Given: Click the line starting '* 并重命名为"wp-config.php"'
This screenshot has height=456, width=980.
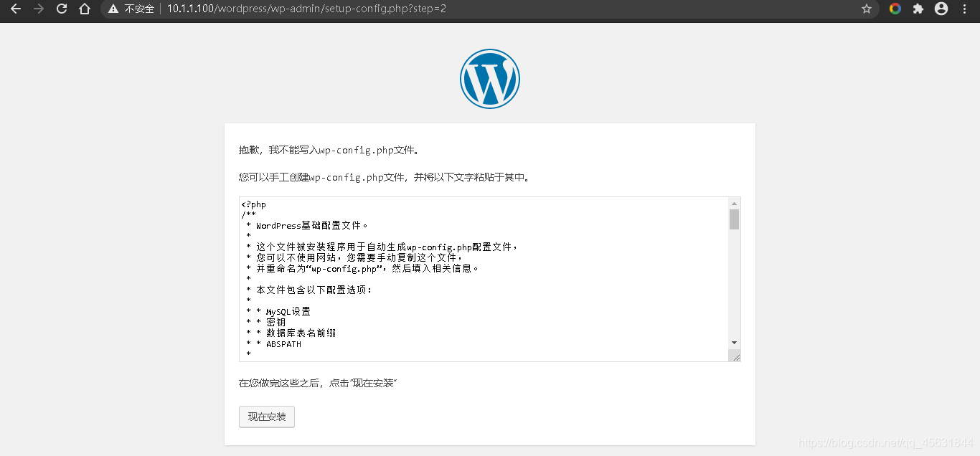Looking at the screenshot, I should point(362,268).
